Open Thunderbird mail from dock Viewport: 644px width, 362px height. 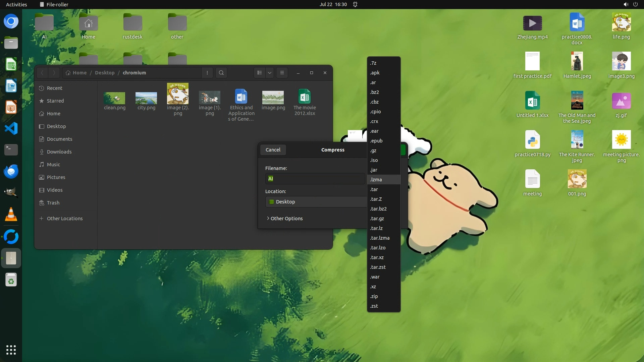click(x=11, y=172)
